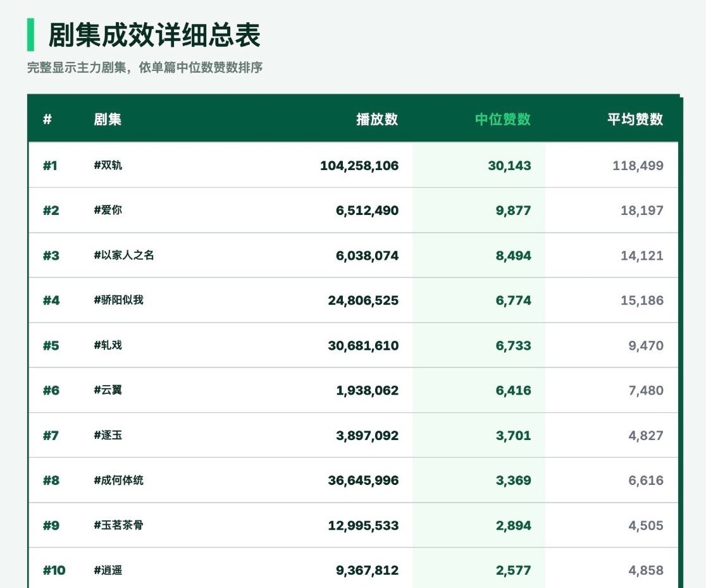
Task: Click the # rank column header
Action: (47, 119)
